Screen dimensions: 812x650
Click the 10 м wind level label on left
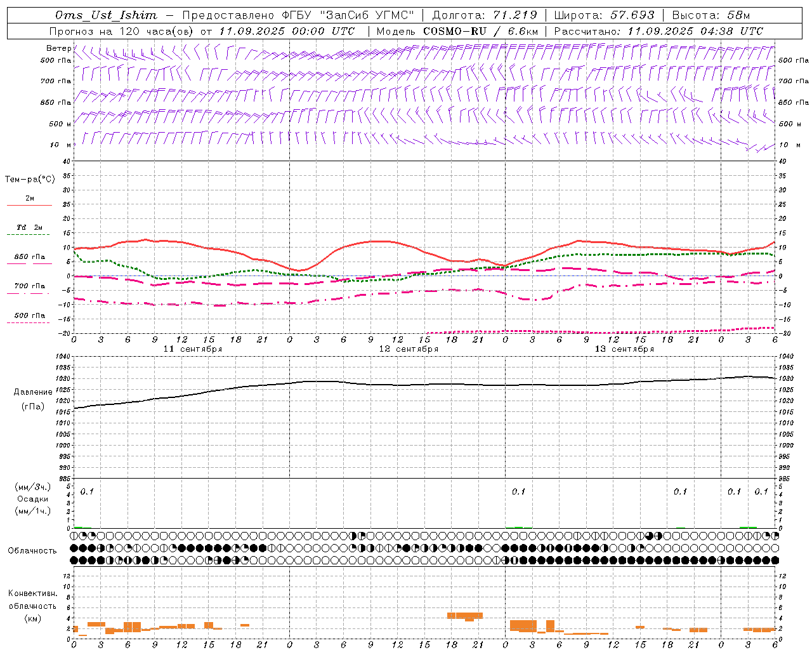click(60, 145)
